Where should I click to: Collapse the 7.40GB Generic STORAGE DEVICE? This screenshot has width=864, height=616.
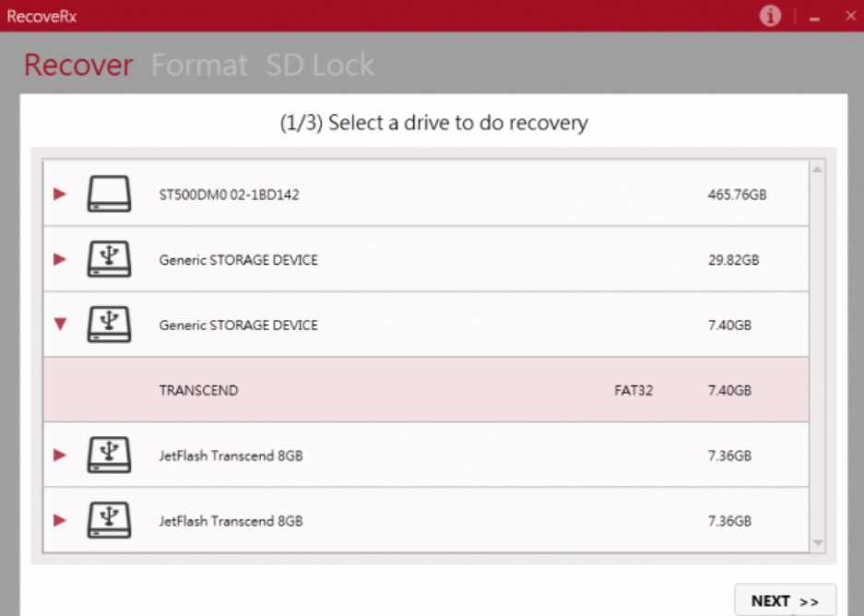60,325
